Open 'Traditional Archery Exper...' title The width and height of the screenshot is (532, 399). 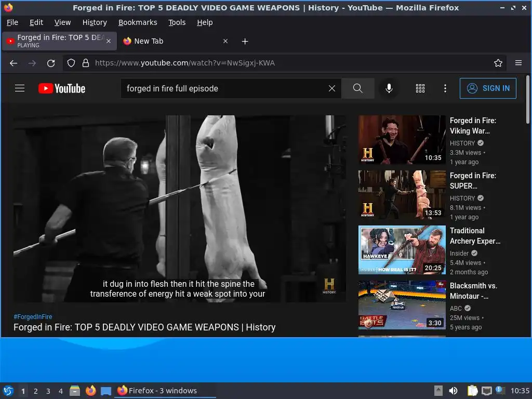click(x=475, y=236)
